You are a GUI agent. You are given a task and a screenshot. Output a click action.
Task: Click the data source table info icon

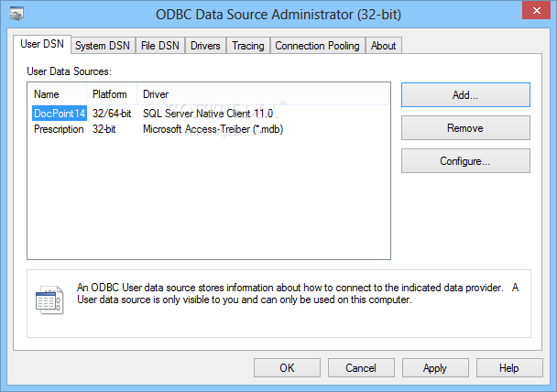click(x=49, y=300)
